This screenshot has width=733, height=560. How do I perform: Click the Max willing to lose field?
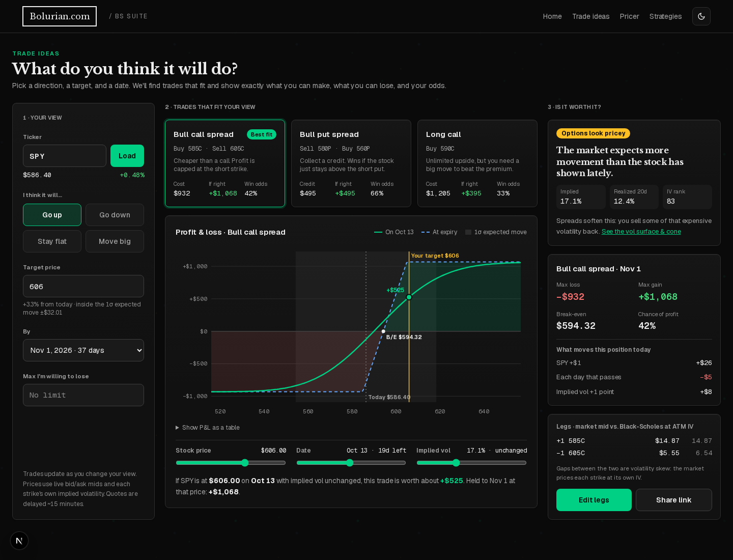(x=83, y=395)
